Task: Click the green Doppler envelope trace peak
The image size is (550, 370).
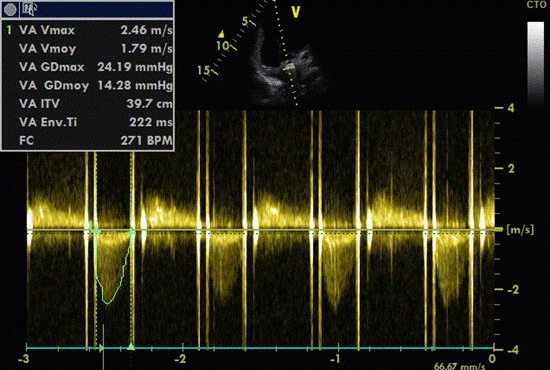Action: [x=107, y=302]
